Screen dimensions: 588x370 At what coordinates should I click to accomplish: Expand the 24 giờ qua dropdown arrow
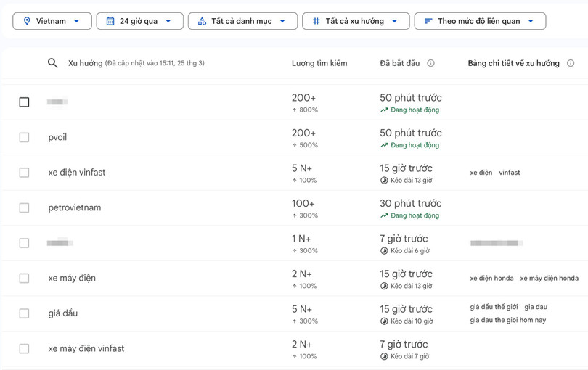point(168,21)
